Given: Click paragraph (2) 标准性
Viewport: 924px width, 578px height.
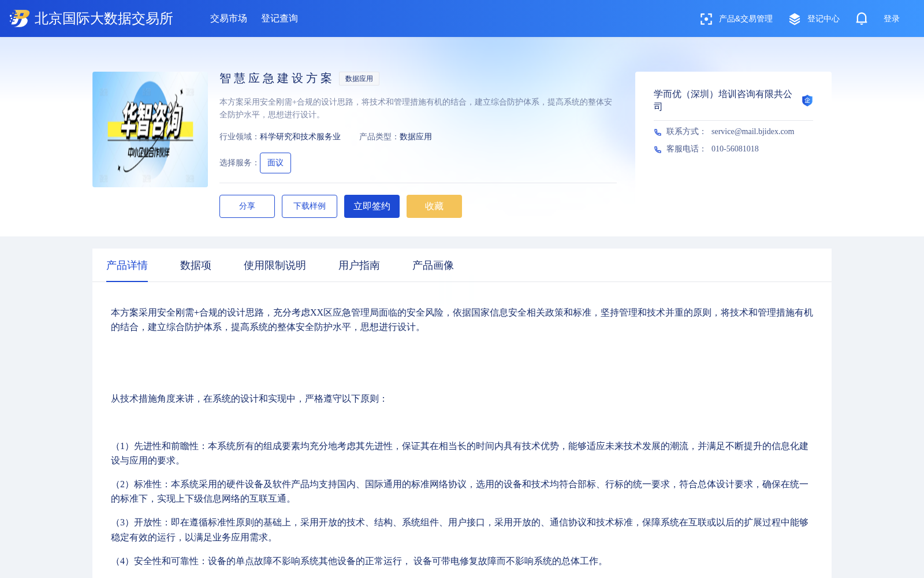Looking at the screenshot, I should [x=460, y=491].
